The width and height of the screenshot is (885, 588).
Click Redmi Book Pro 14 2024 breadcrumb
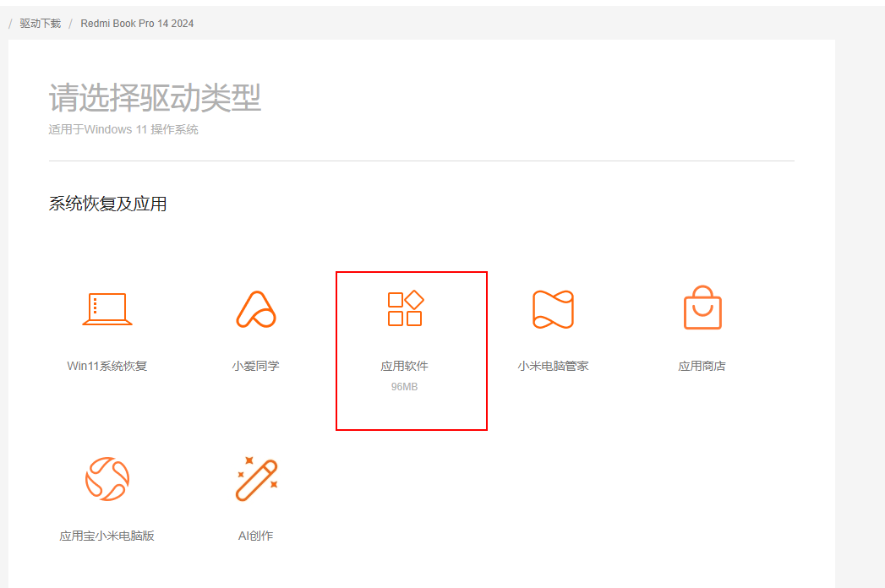tap(137, 23)
